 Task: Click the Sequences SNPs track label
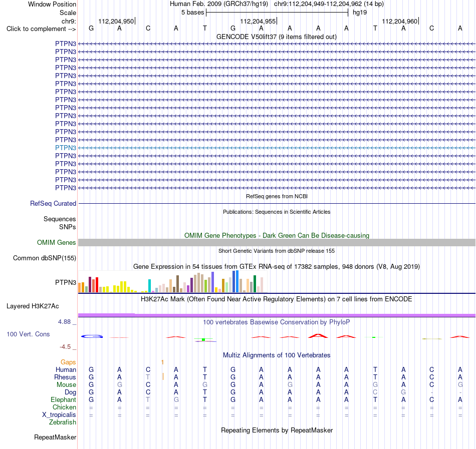pos(60,223)
